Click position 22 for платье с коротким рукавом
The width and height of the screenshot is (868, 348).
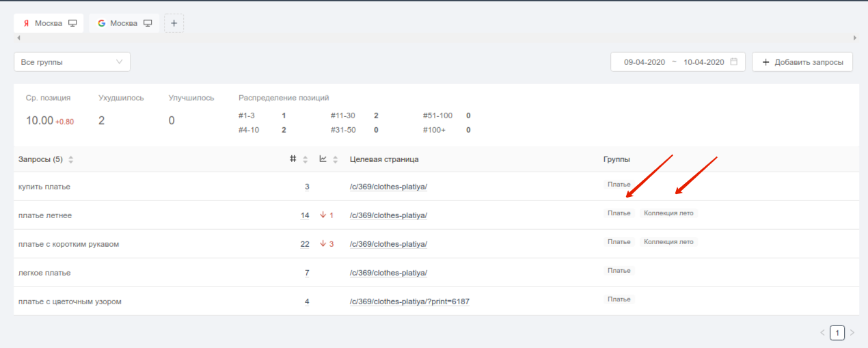(305, 244)
